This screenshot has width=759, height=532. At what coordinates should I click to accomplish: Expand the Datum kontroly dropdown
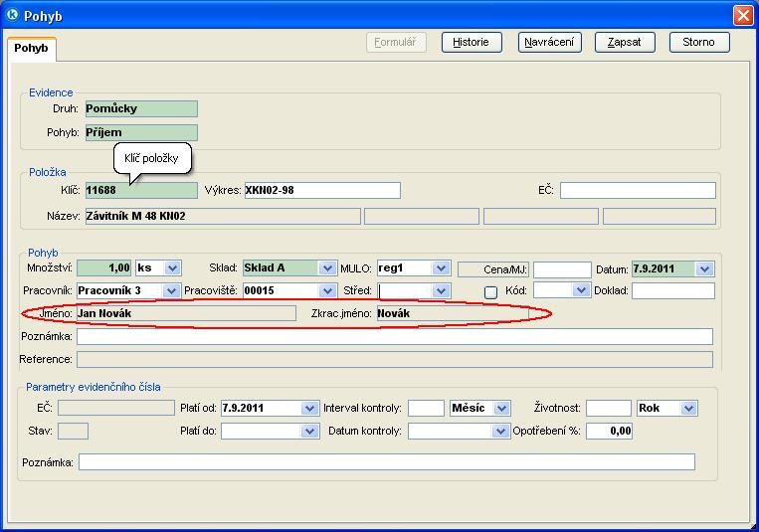point(500,431)
